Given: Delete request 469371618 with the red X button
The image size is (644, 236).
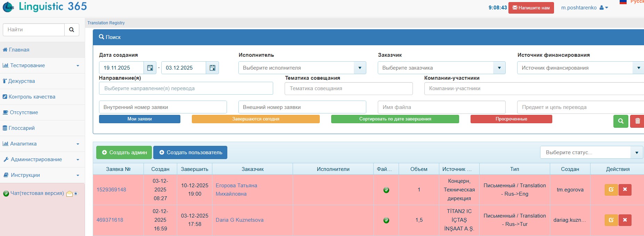Looking at the screenshot, I should coord(625,220).
